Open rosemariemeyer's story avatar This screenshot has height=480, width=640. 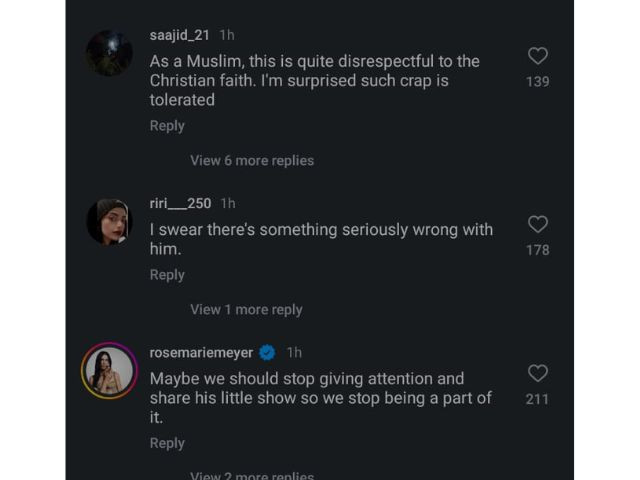109,370
